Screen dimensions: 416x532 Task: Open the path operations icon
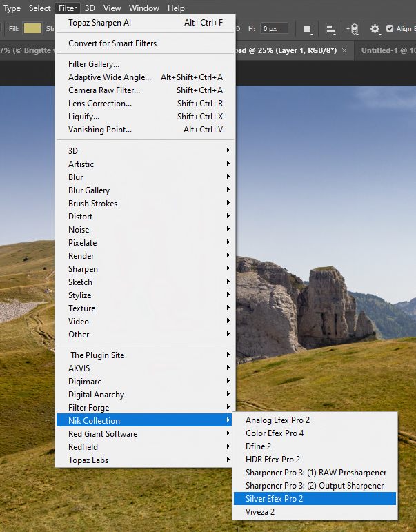tap(308, 29)
